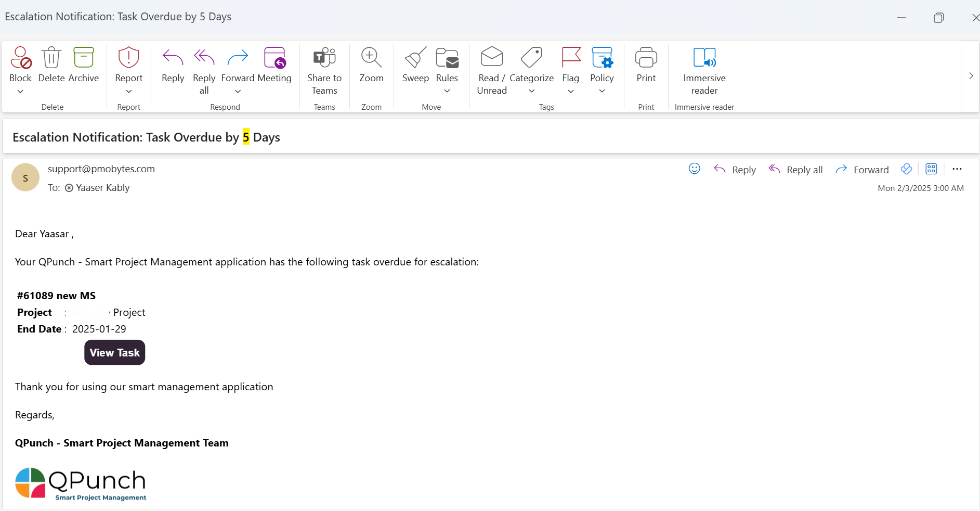980x511 pixels.
Task: Click the View Task button
Action: (115, 353)
